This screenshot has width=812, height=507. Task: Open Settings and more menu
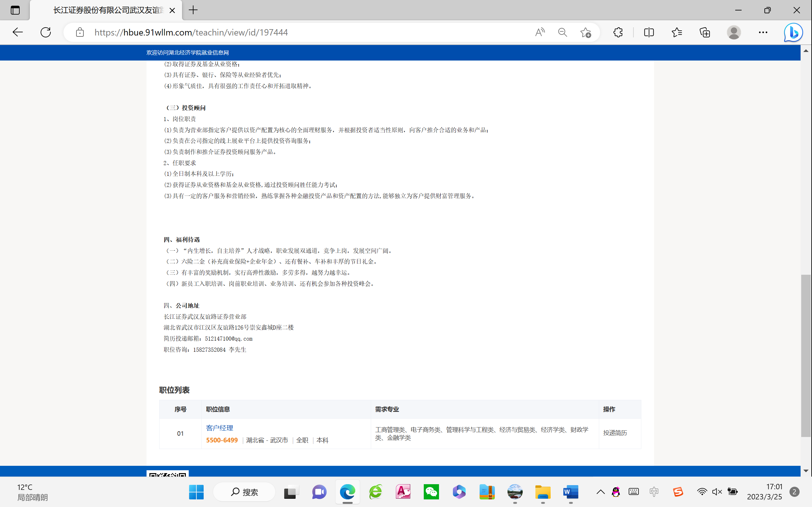(763, 32)
